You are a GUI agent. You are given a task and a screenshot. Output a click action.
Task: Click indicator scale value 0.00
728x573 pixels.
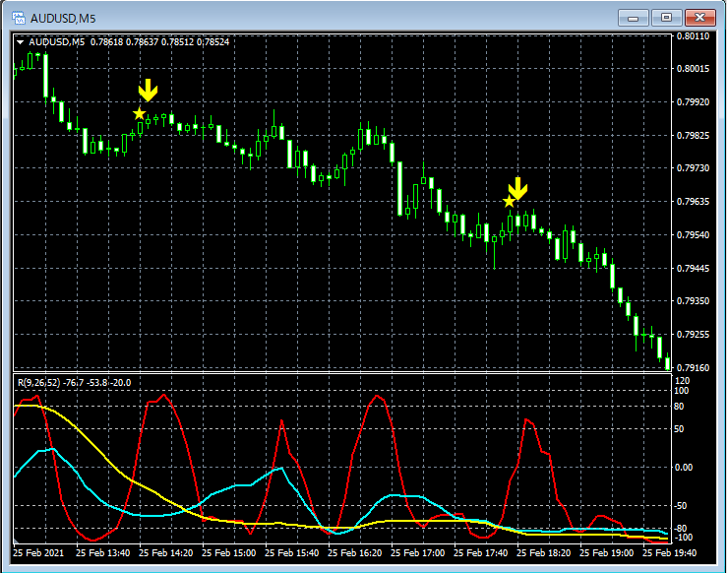[684, 468]
